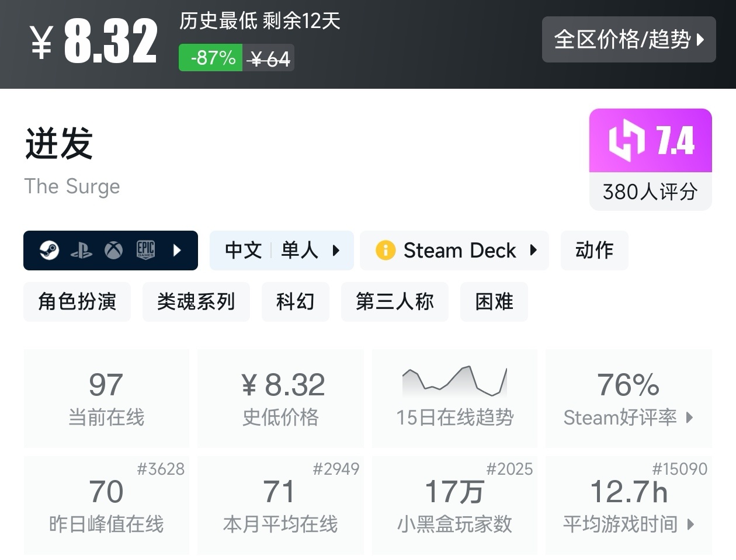Expand the platform list arrow
The width and height of the screenshot is (736, 560).
pyautogui.click(x=178, y=251)
